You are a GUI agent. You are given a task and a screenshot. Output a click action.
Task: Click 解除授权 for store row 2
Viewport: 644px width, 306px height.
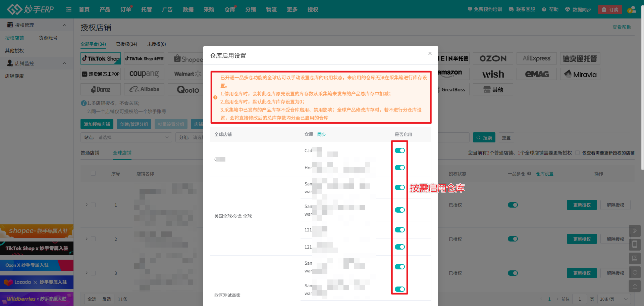[615, 239]
